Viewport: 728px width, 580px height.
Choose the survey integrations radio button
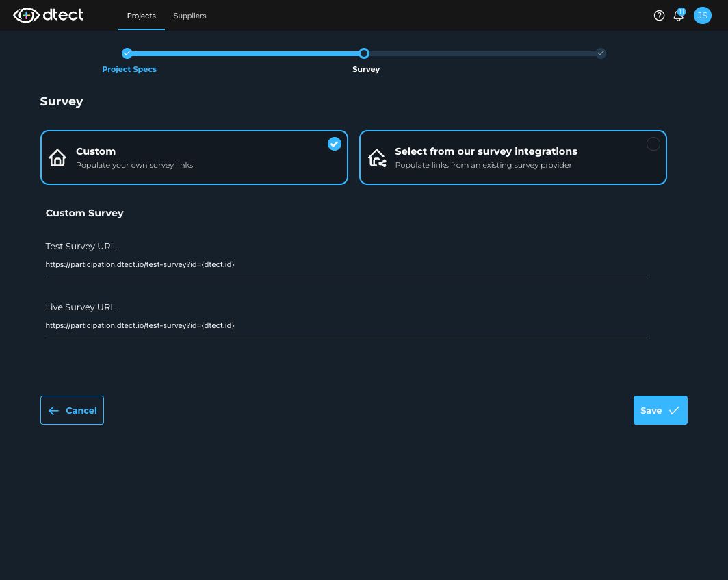[x=653, y=144]
